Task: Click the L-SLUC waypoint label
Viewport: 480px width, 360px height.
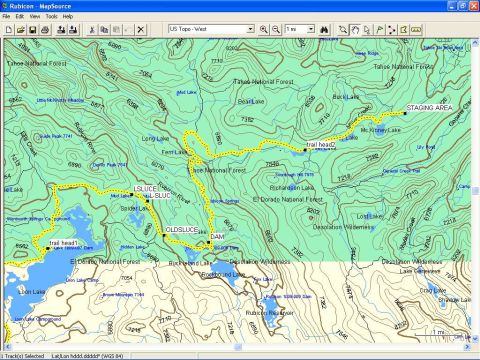Action: (x=160, y=196)
